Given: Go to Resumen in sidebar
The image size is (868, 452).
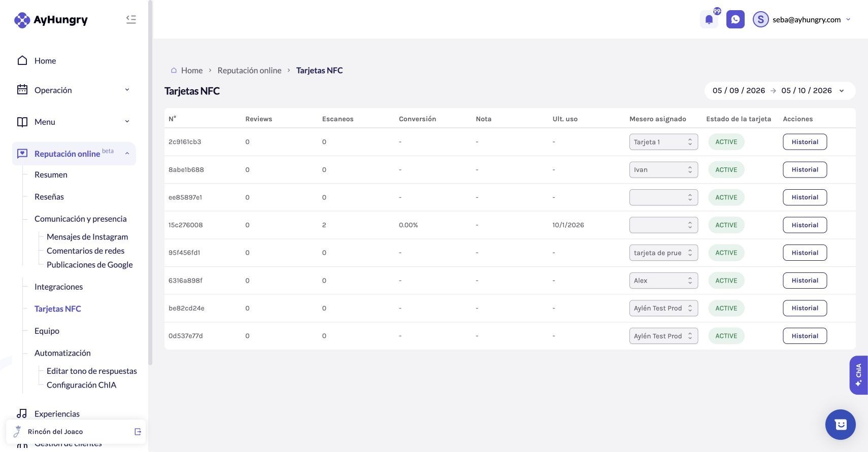Looking at the screenshot, I should (x=51, y=175).
